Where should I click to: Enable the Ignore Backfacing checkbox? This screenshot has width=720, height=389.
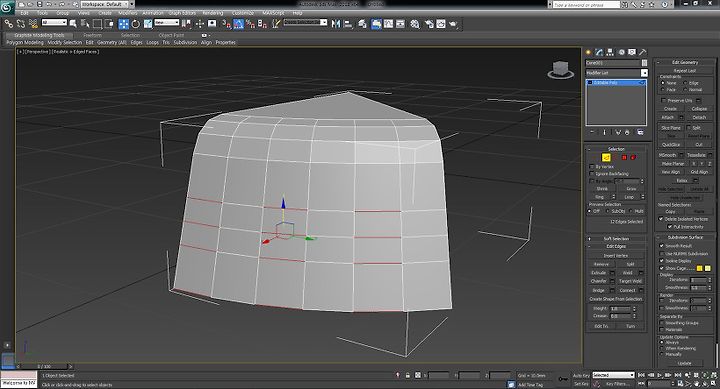591,174
